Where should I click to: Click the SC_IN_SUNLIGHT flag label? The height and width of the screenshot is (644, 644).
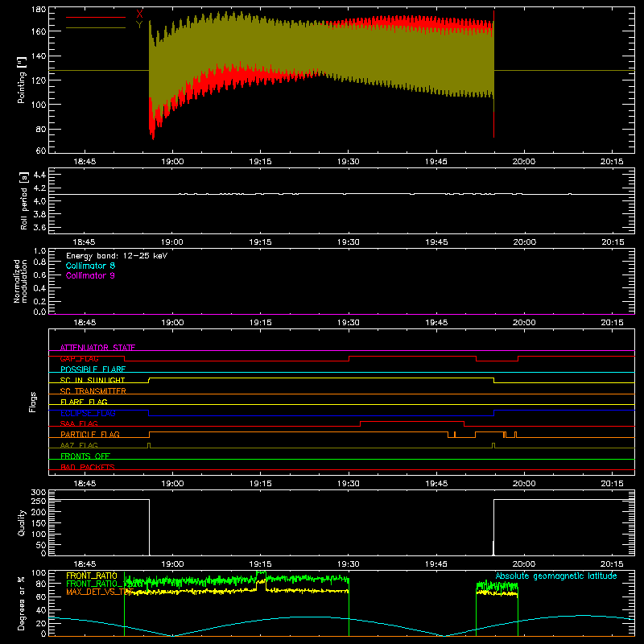click(93, 380)
